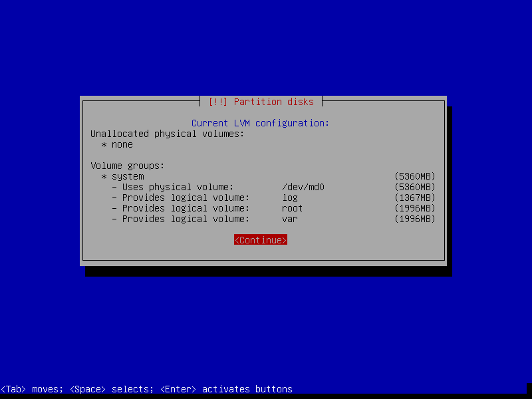Viewport: 532px width, 399px height.
Task: Click the dash beside var volume row
Action: (114, 219)
